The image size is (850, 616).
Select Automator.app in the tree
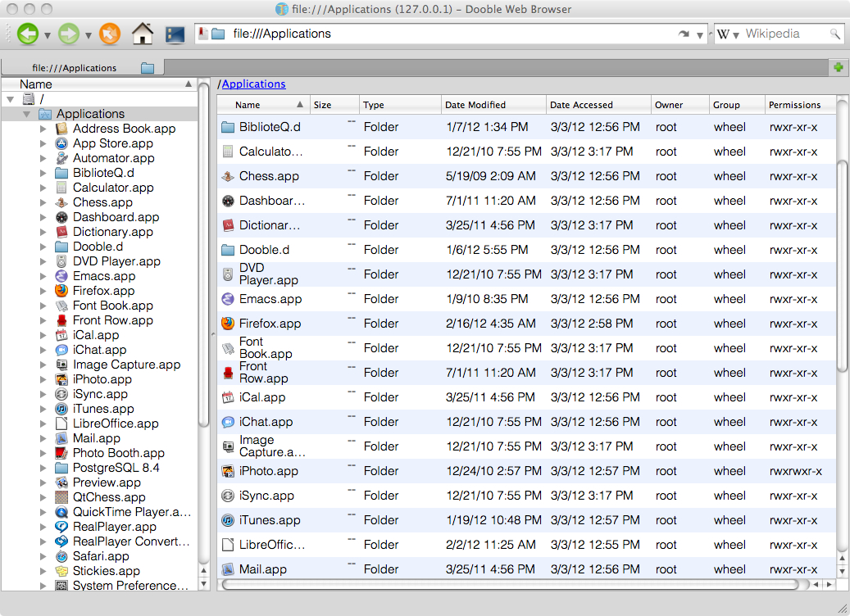click(x=113, y=158)
